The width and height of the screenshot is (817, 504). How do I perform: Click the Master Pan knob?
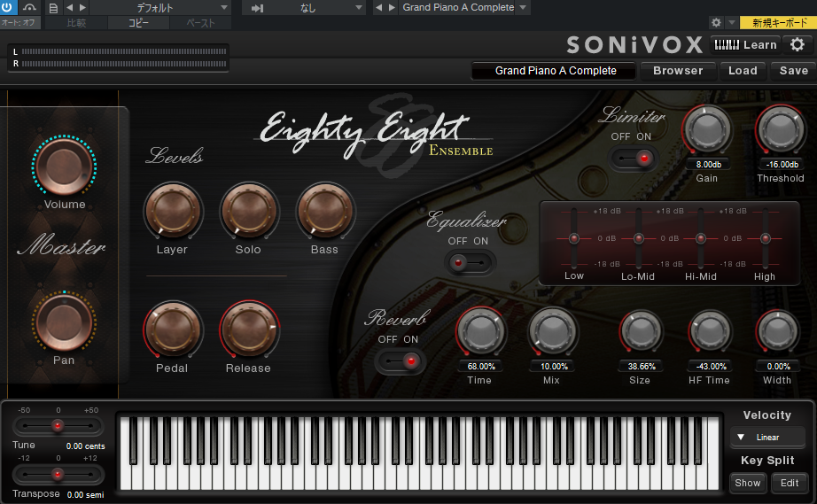pos(64,322)
